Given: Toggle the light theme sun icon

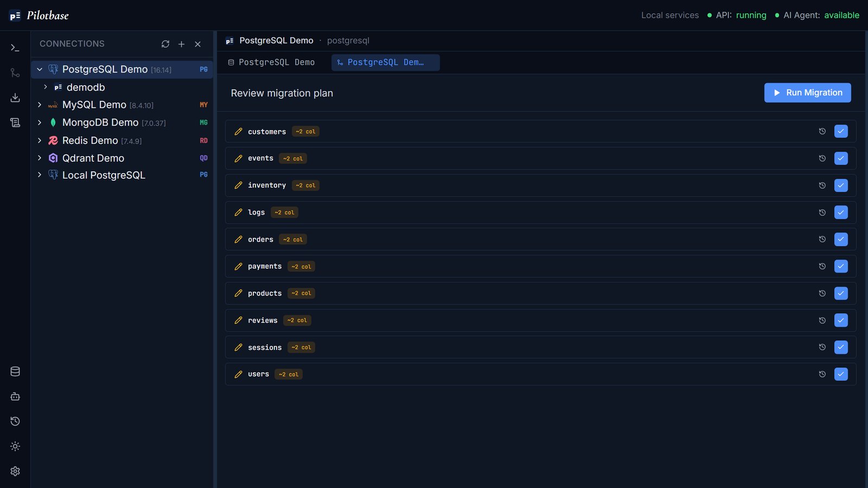Looking at the screenshot, I should 15,446.
